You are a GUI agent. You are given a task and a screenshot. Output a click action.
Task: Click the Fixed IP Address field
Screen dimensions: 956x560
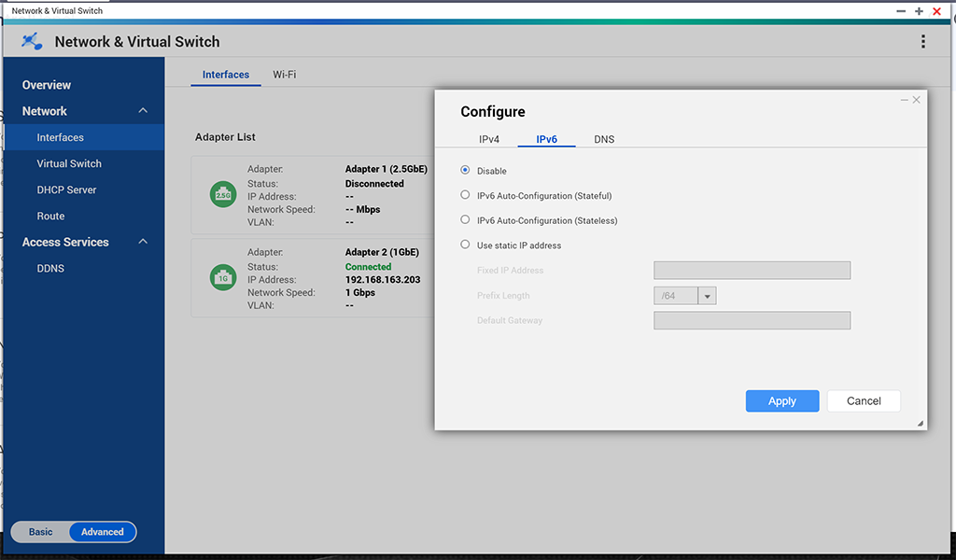click(752, 270)
